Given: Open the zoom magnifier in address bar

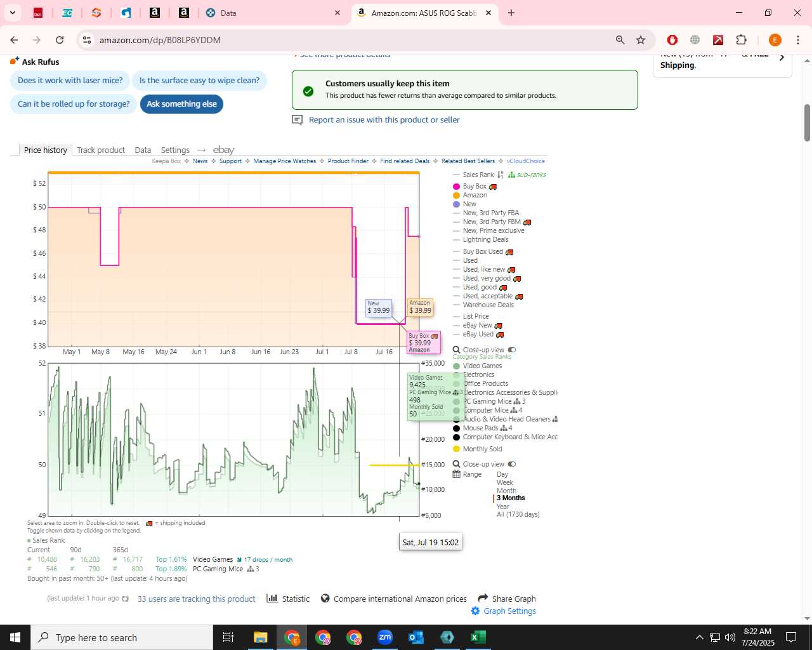Looking at the screenshot, I should click(x=620, y=40).
